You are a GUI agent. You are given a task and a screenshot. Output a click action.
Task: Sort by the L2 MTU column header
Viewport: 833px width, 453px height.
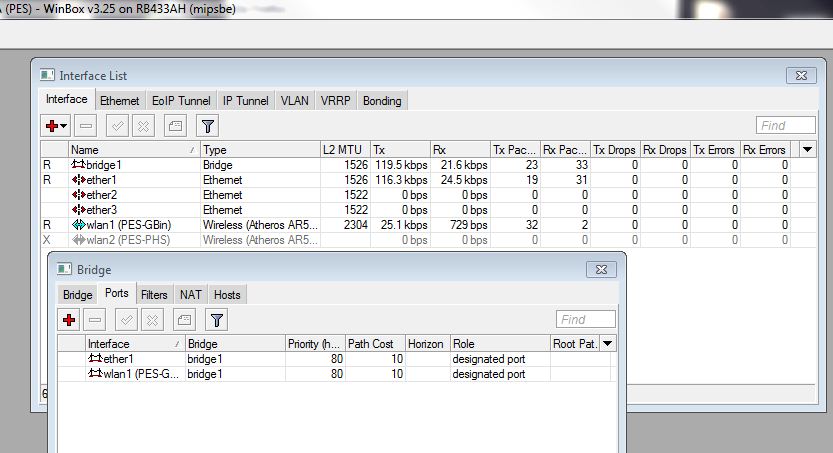click(345, 150)
